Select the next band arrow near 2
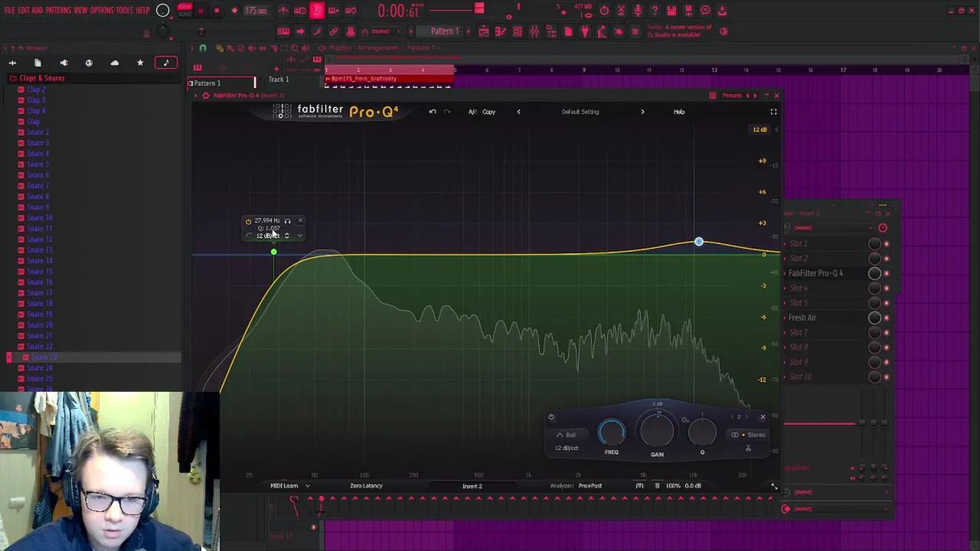980x551 pixels. pyautogui.click(x=747, y=417)
